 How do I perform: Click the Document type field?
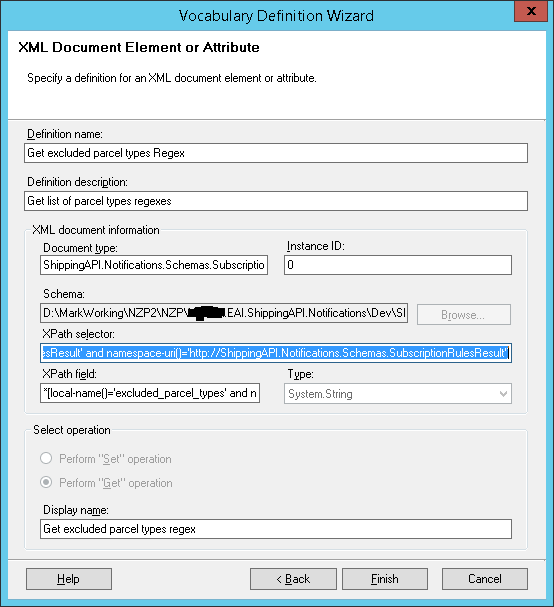(154, 265)
